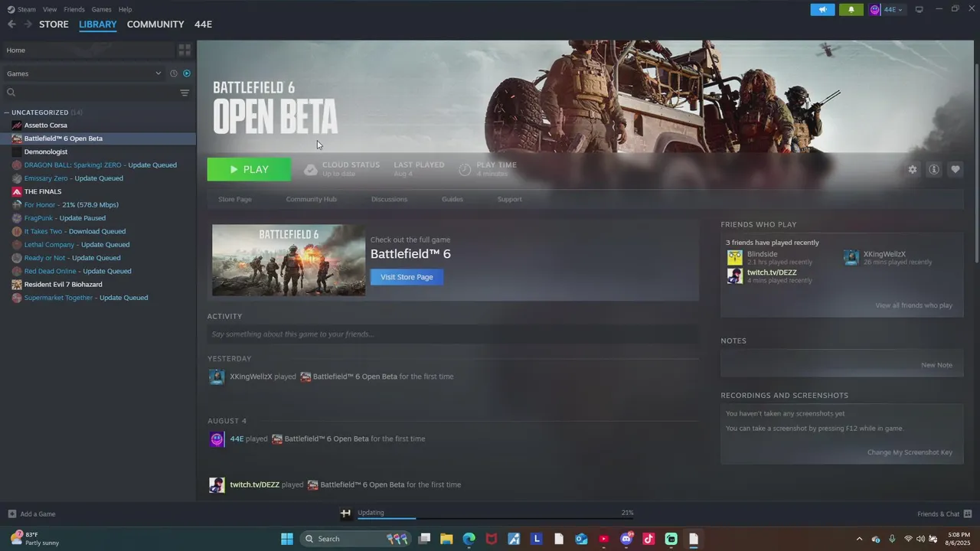Click the Big Picture mode monitor icon
Viewport: 980px width, 551px height.
coord(920,9)
